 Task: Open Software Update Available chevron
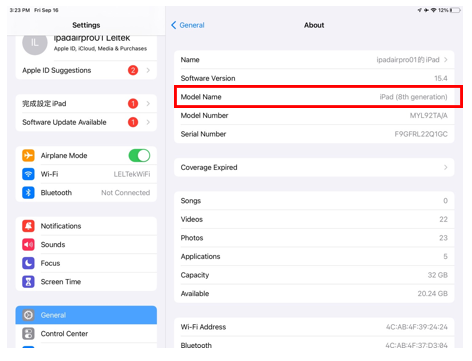(x=148, y=122)
